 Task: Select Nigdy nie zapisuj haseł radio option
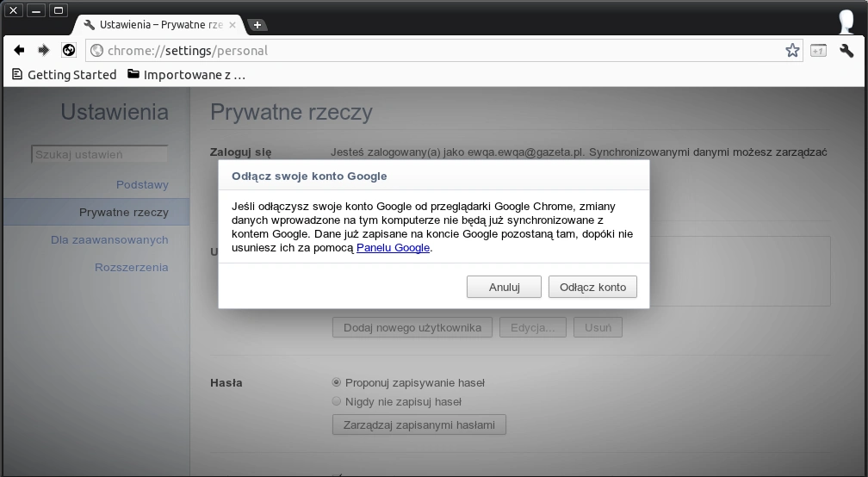coord(336,401)
